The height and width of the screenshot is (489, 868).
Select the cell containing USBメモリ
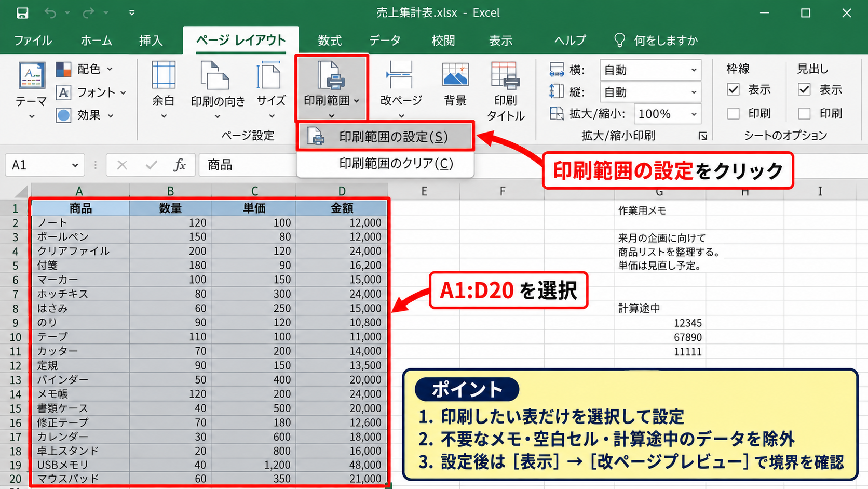80,465
